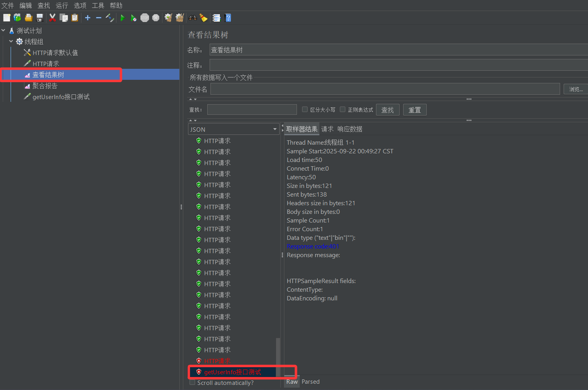Select 聚合报告 in the test tree

(45, 86)
